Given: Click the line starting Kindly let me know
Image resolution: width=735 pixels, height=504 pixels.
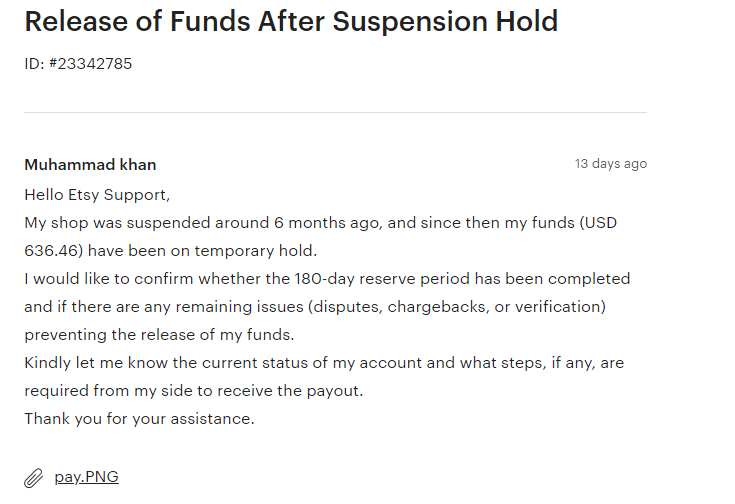Looking at the screenshot, I should point(324,363).
